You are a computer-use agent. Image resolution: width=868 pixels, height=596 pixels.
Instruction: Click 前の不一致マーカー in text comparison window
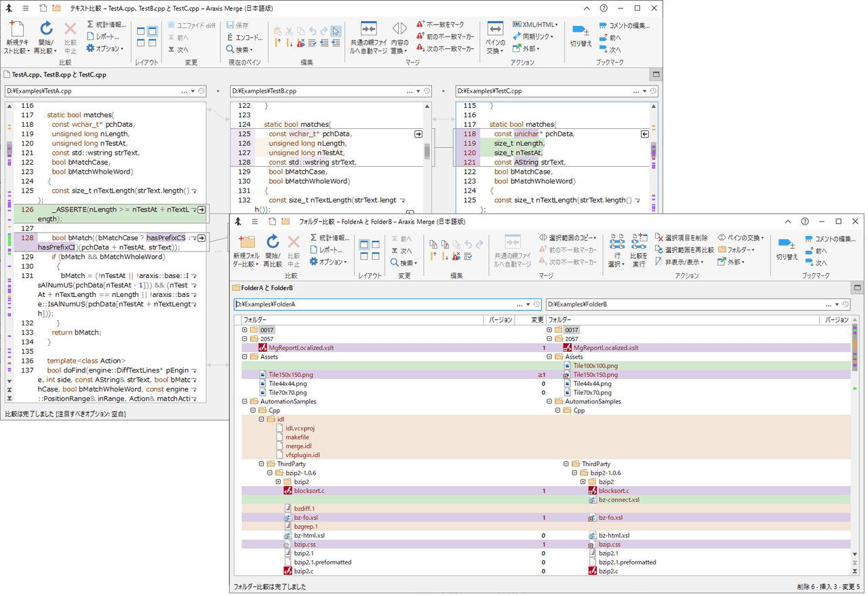click(446, 37)
